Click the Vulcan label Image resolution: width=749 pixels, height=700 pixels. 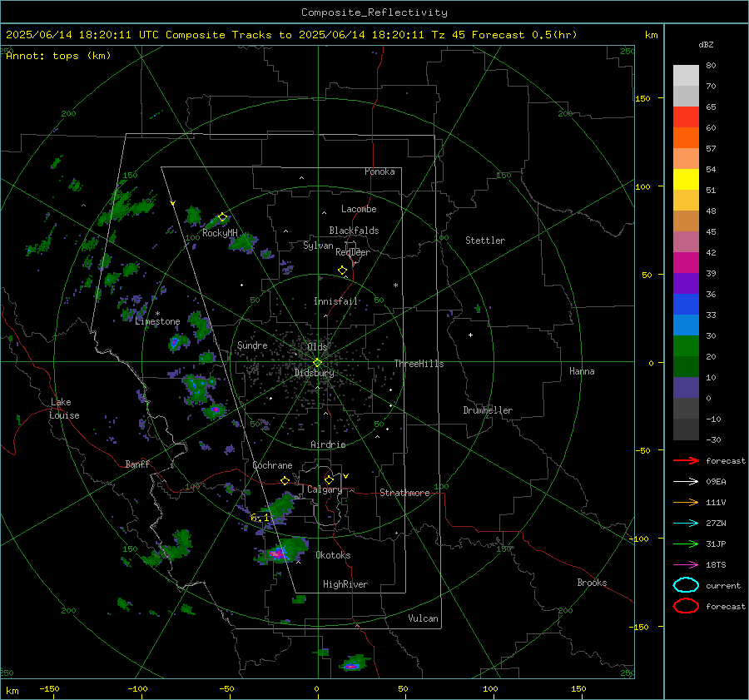pos(423,618)
